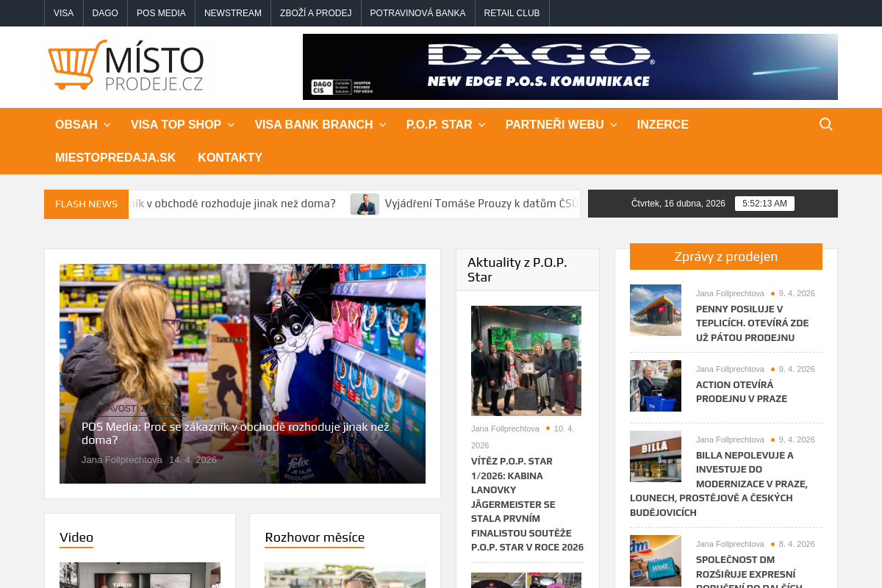Go to previous slide in featured slider
Screen dimensions: 882x588
coord(399,274)
